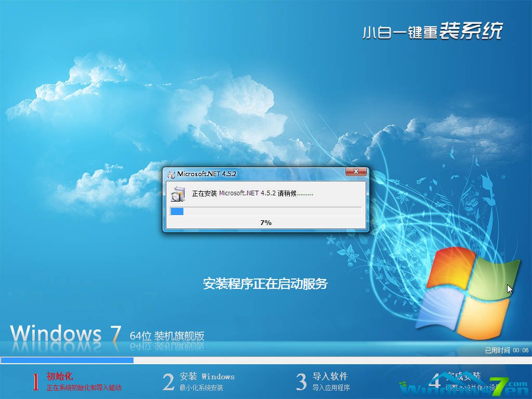Click the installer package icon in the dialog
Image resolution: width=532 pixels, height=399 pixels.
[x=179, y=194]
